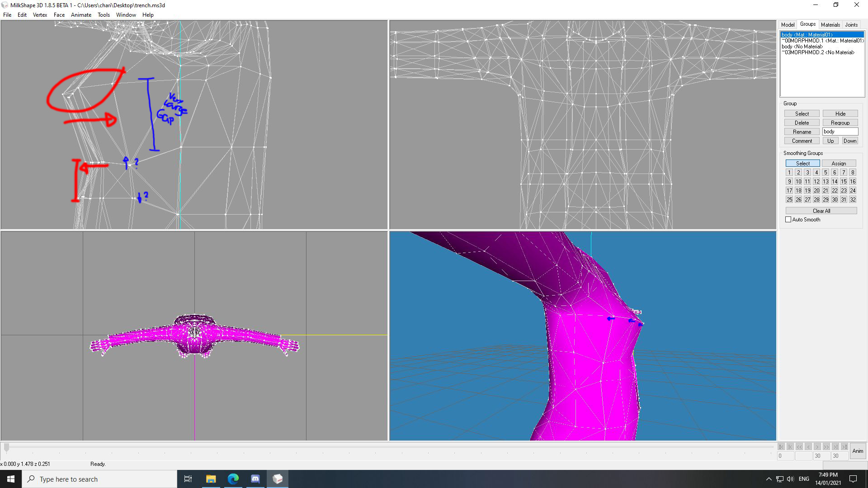Click the play backward double-arrow button
Viewport: 868px width, 488px height.
799,447
